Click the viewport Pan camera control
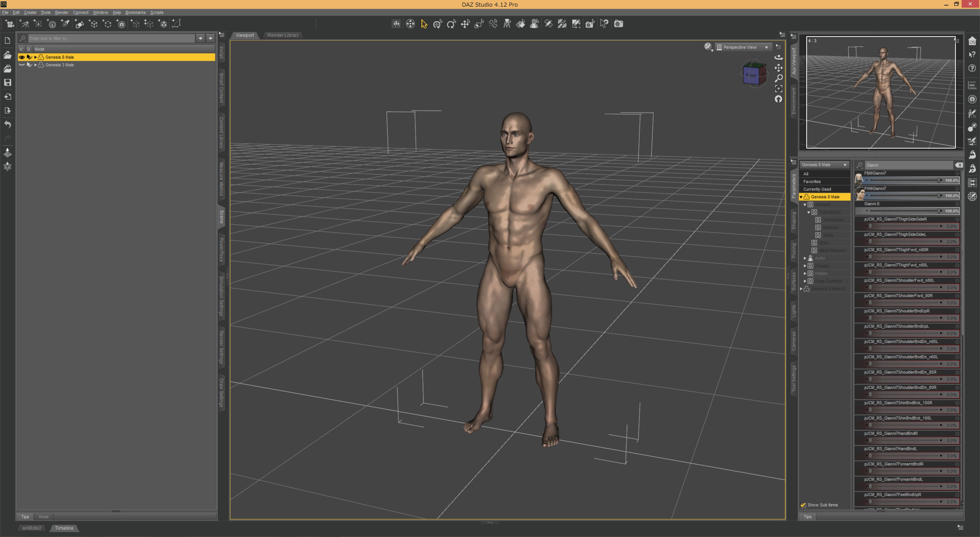The width and height of the screenshot is (980, 537). point(778,68)
